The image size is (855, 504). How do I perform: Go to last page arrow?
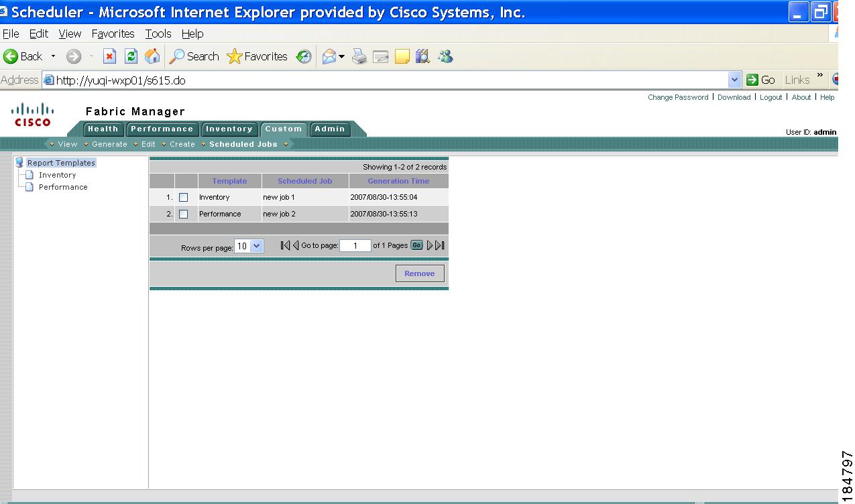(440, 245)
